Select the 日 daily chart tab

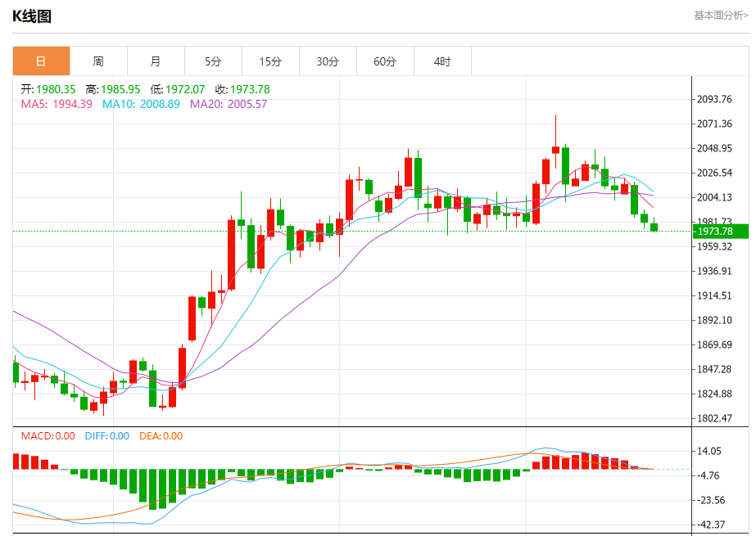coord(42,61)
